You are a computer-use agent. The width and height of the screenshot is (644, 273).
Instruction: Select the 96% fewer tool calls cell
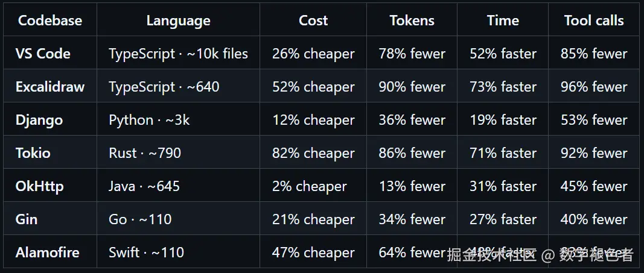point(594,87)
